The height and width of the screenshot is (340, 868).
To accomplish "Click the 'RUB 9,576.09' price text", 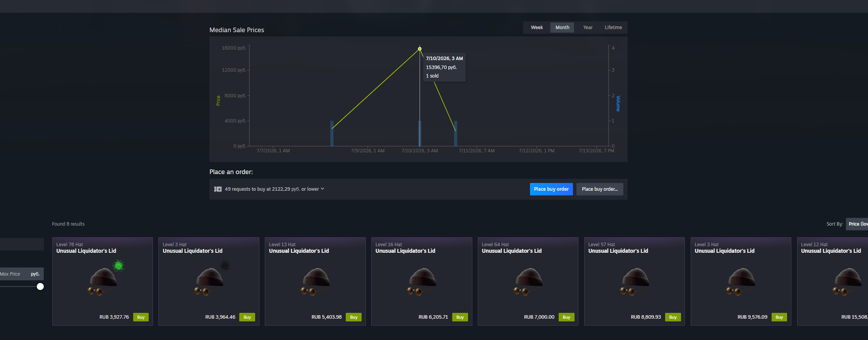I will [x=752, y=317].
